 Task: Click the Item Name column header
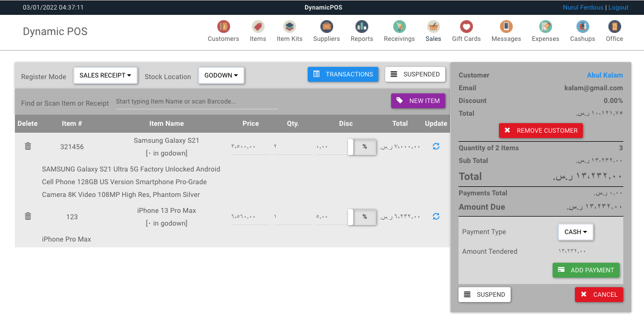point(166,124)
